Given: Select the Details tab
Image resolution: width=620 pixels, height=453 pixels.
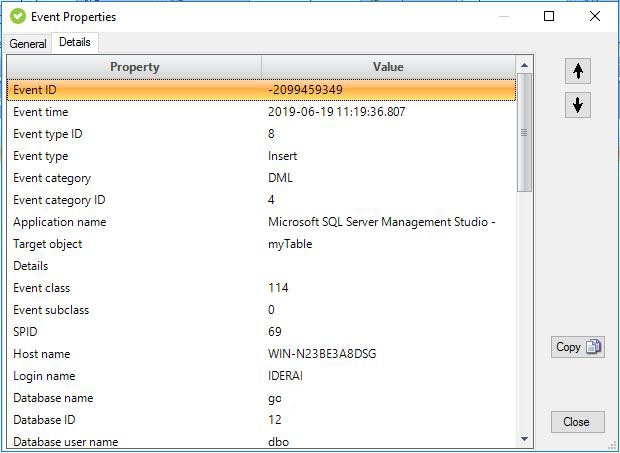Looking at the screenshot, I should click(75, 42).
